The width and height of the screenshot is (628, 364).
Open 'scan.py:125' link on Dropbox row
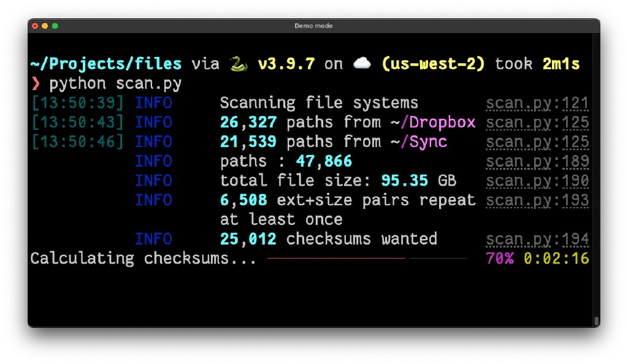(x=537, y=123)
